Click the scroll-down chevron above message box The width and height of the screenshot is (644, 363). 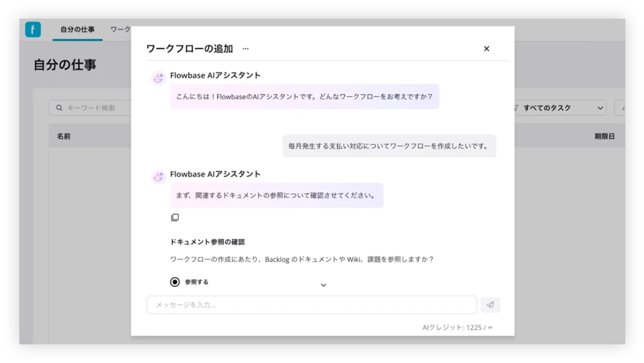pos(323,285)
